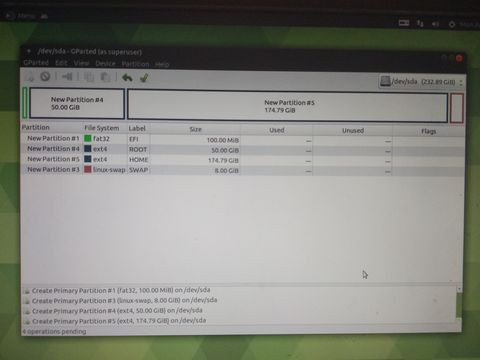
Task: Undo the last operation with green arrow
Action: [127, 78]
